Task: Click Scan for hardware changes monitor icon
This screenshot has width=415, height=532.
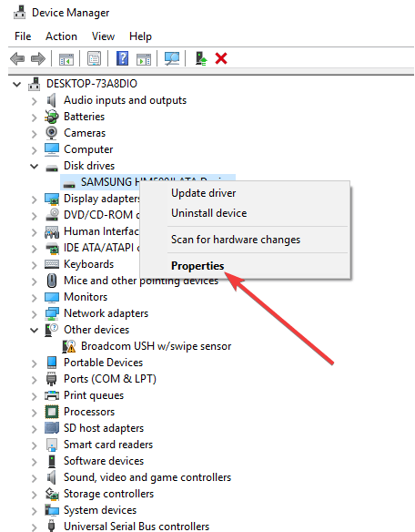Action: (x=172, y=58)
